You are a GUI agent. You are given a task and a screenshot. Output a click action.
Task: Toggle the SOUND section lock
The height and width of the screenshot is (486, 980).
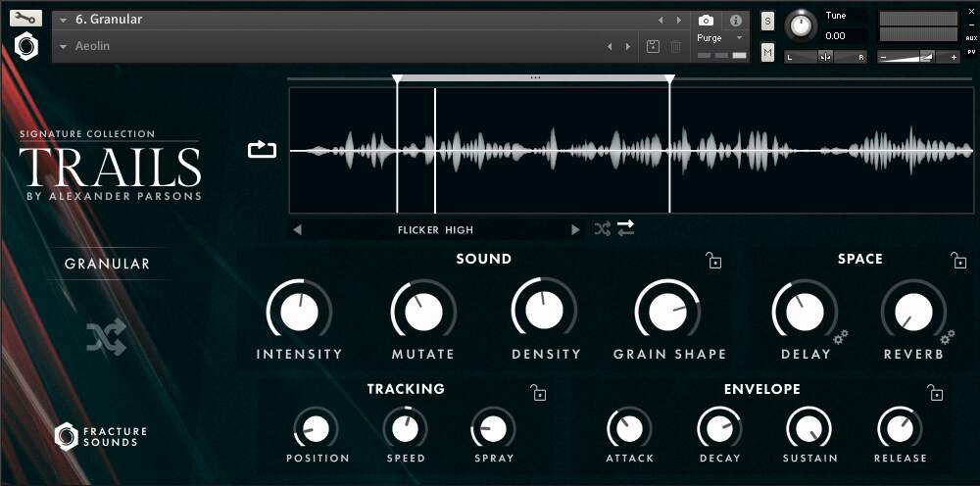point(713,261)
